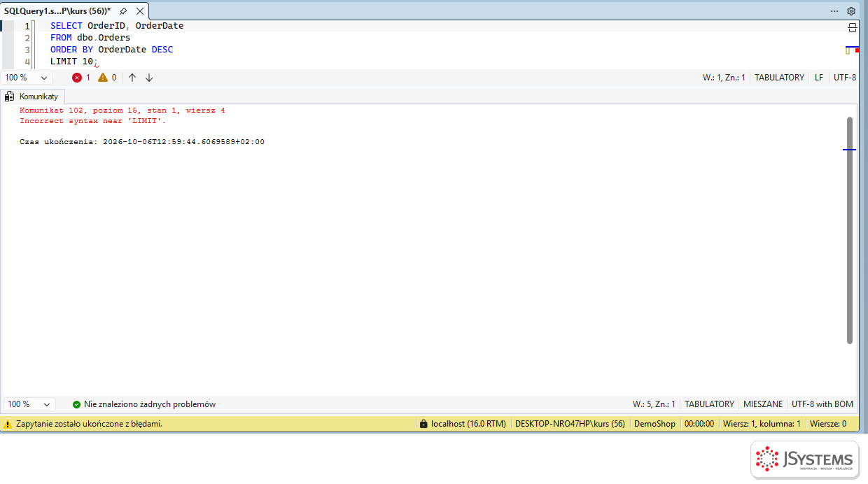Click the MIESZANE line ending indicator
Screen dimensions: 868x484
tap(763, 404)
